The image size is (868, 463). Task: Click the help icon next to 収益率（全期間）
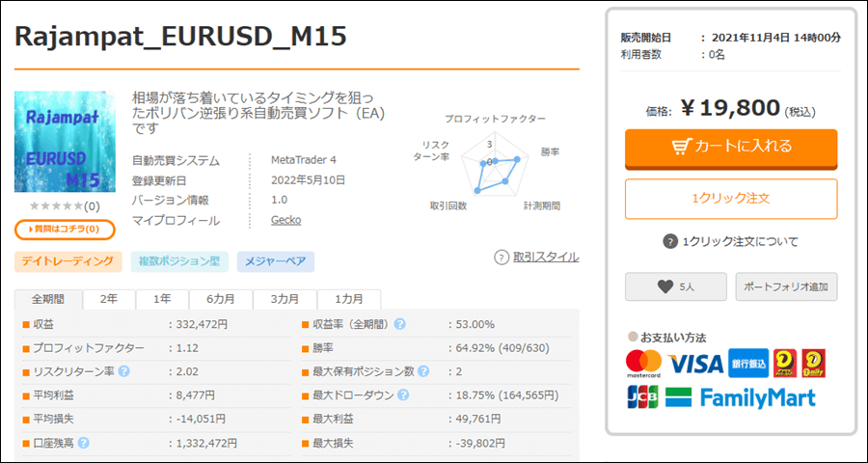click(399, 324)
